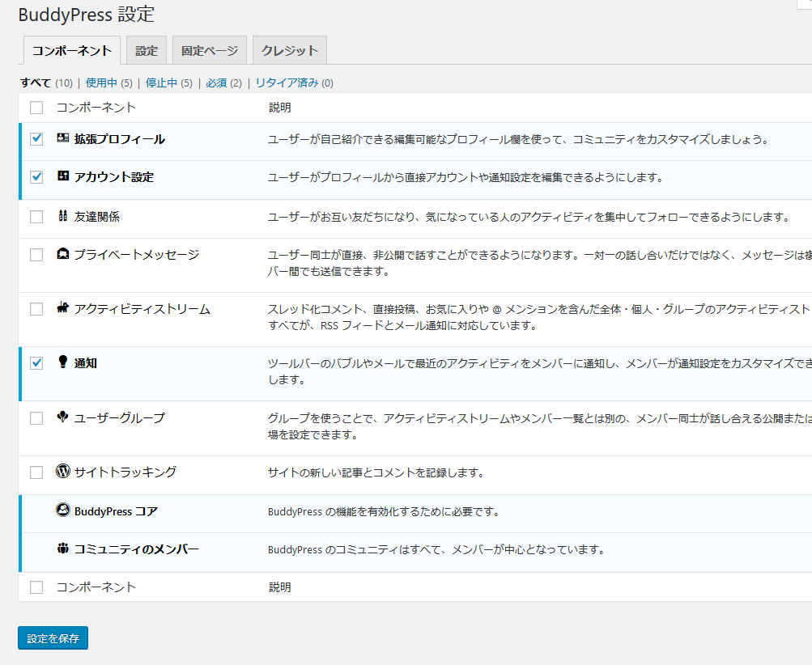Click the サイトトラッキング description text
This screenshot has width=812, height=665.
(x=376, y=472)
